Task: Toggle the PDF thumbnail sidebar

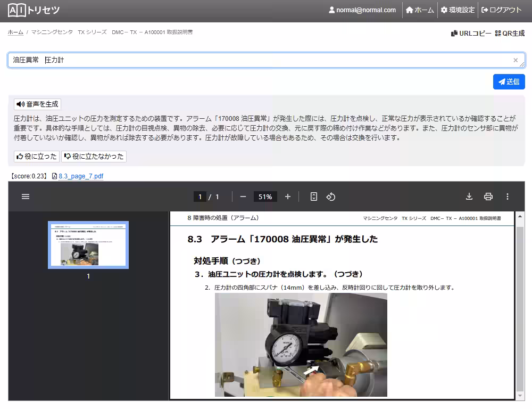Action: (25, 197)
